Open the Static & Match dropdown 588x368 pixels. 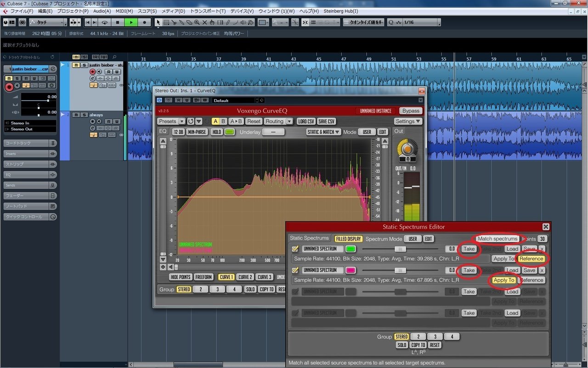coord(324,132)
